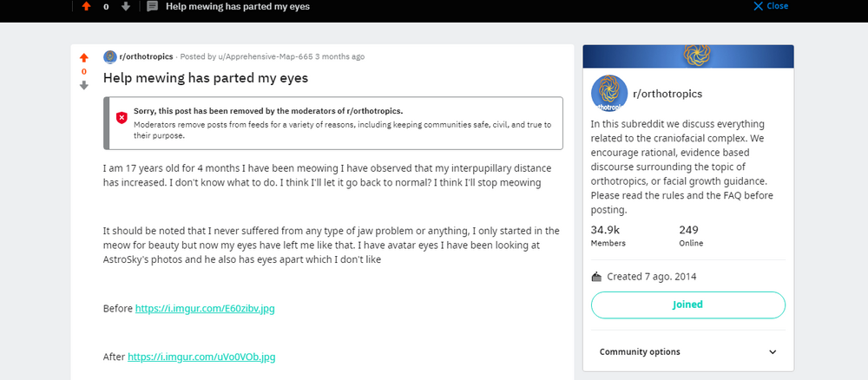This screenshot has height=380, width=868.
Task: Click the post title in the top bar
Action: click(x=238, y=7)
